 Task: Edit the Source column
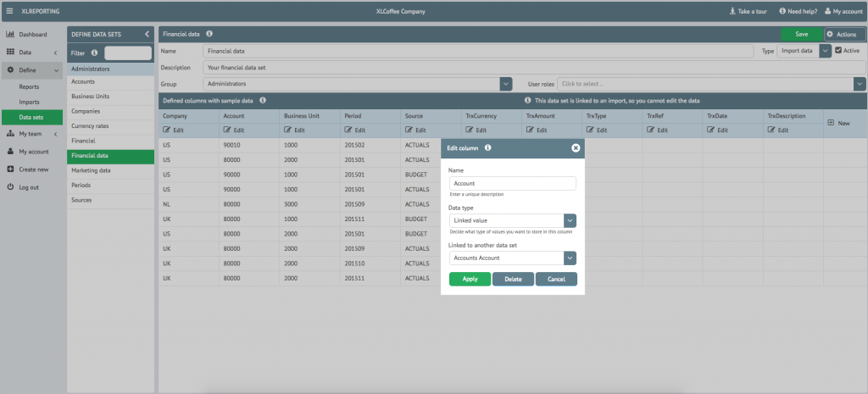415,130
